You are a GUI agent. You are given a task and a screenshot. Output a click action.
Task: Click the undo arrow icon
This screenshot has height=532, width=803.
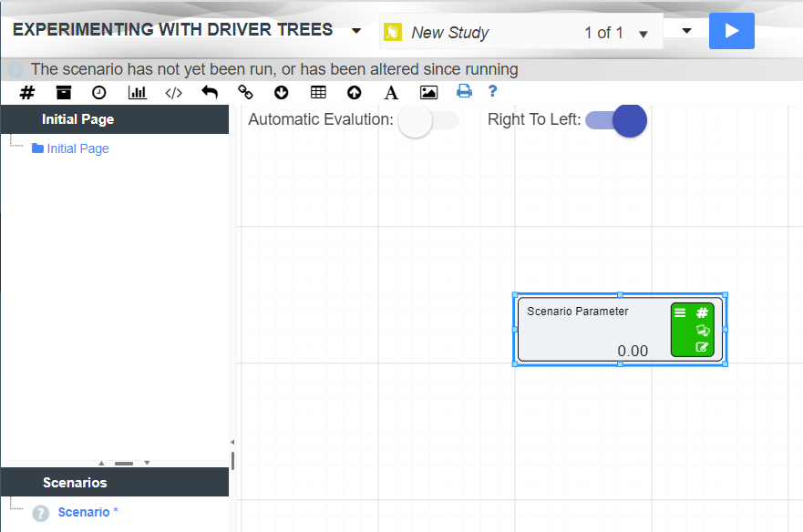[x=210, y=92]
